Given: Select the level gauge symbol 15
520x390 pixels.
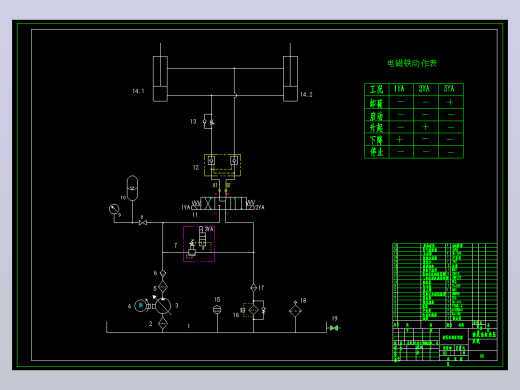Looking at the screenshot, I should tap(217, 310).
